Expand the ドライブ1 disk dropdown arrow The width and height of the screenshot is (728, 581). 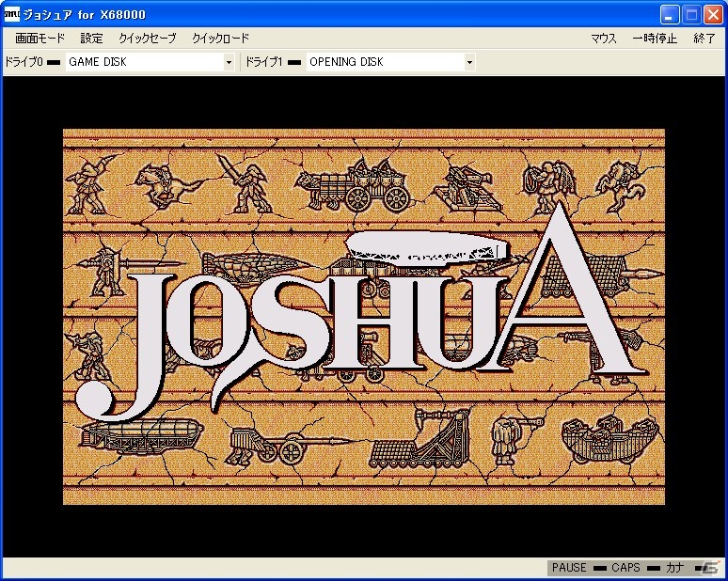(x=469, y=62)
